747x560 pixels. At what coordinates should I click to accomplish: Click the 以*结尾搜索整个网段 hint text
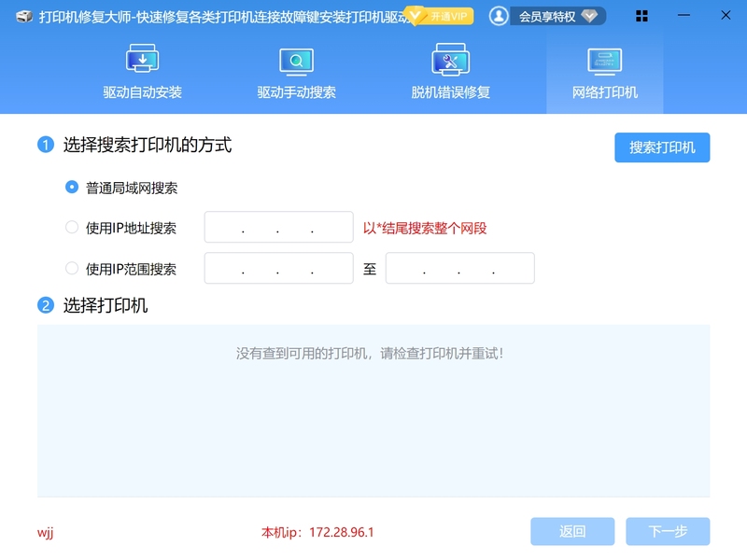425,228
